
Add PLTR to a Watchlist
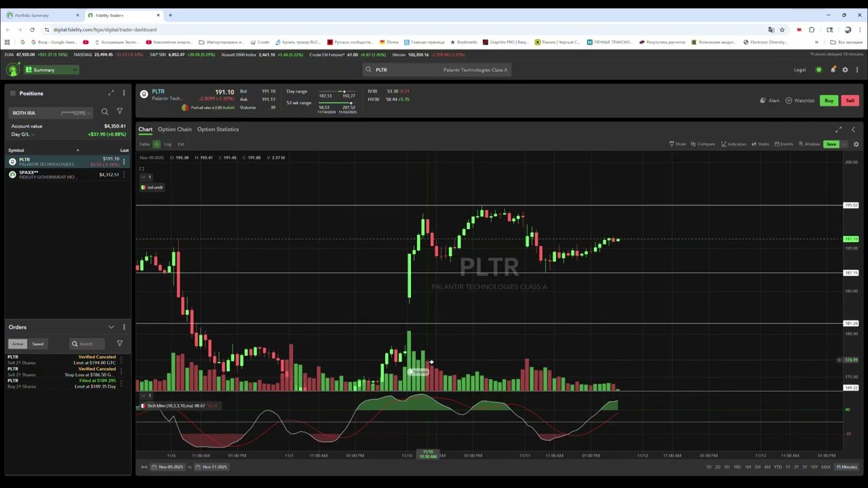[x=800, y=101]
